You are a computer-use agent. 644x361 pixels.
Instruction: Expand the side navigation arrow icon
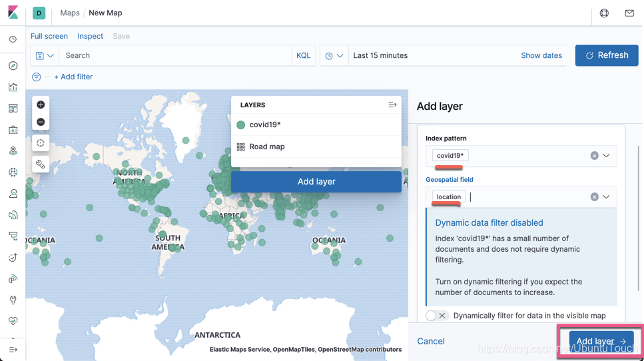click(x=13, y=350)
